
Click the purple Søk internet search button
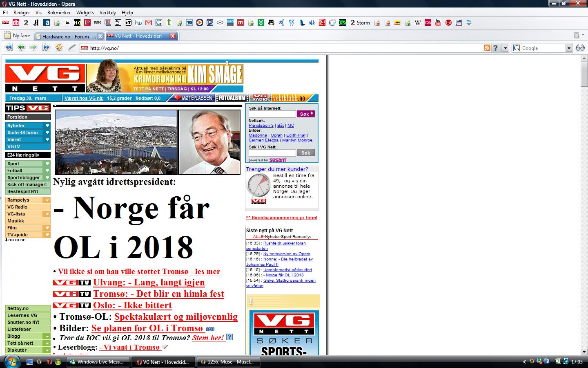click(306, 114)
